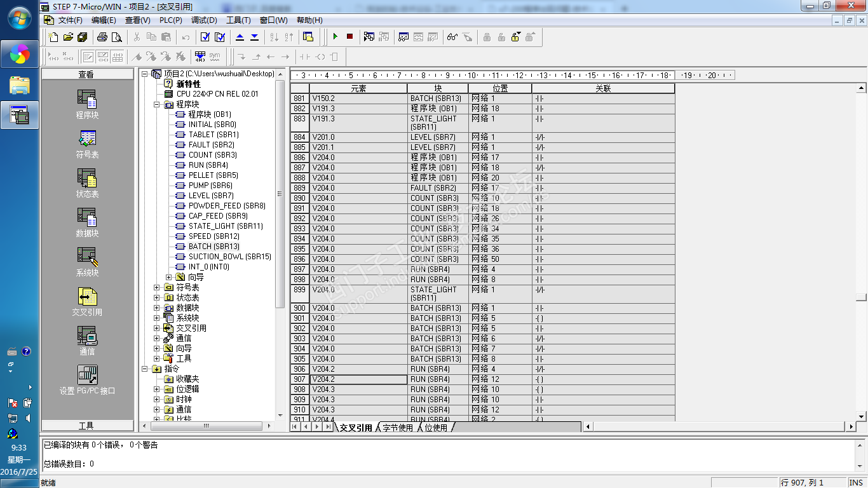This screenshot has height=488, width=868.
Task: Collapse the 指令 tree node
Action: pos(145,369)
